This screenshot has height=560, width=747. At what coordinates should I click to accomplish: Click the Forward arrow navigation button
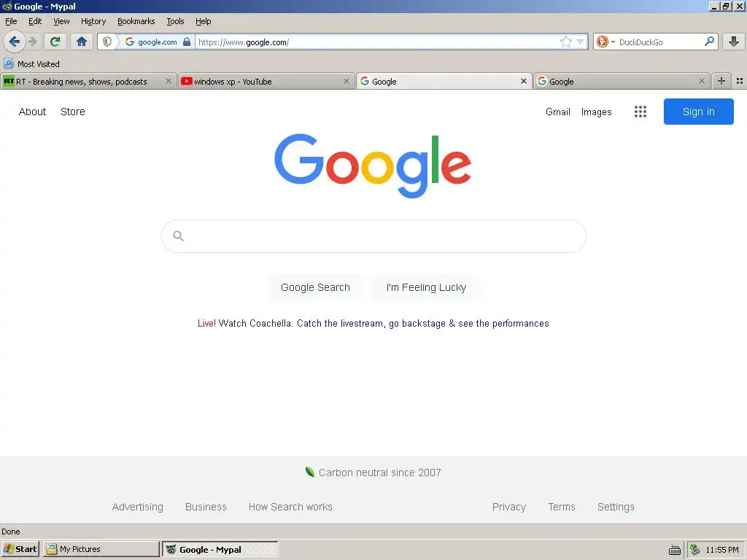[33, 42]
